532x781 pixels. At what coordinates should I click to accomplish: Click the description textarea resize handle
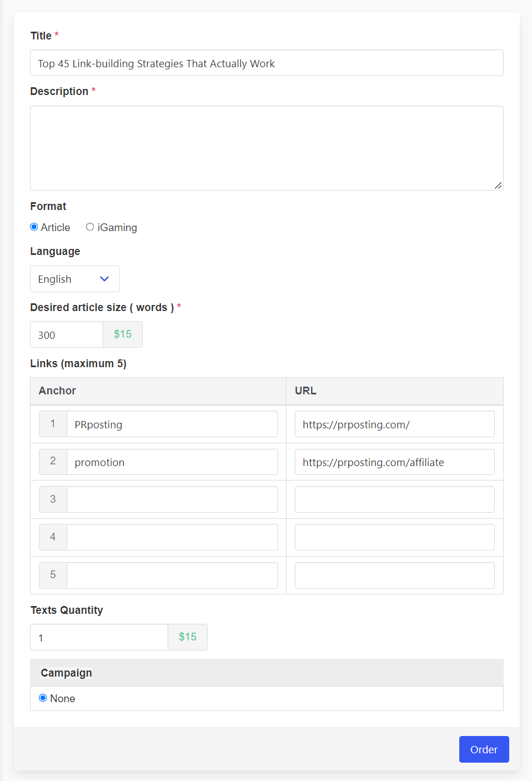tap(498, 186)
